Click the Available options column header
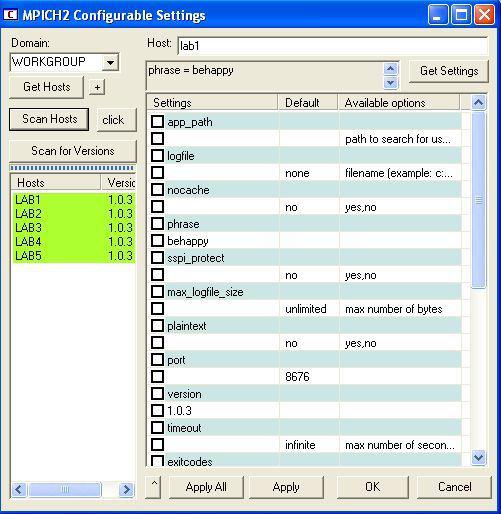501x514 pixels. [399, 103]
